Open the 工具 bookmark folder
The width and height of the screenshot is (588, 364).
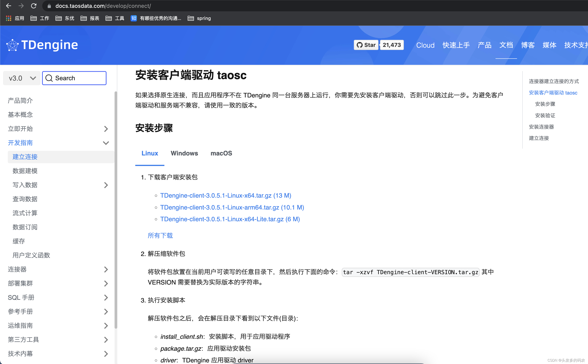click(115, 18)
